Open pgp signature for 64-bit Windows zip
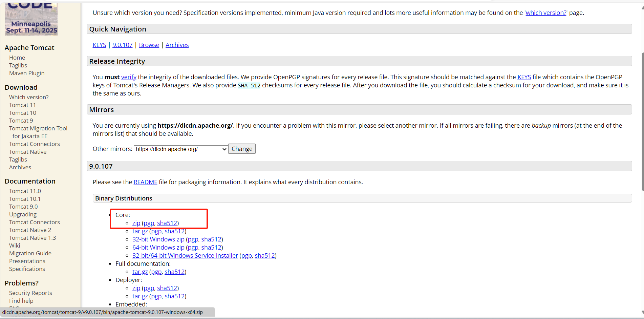 point(193,247)
